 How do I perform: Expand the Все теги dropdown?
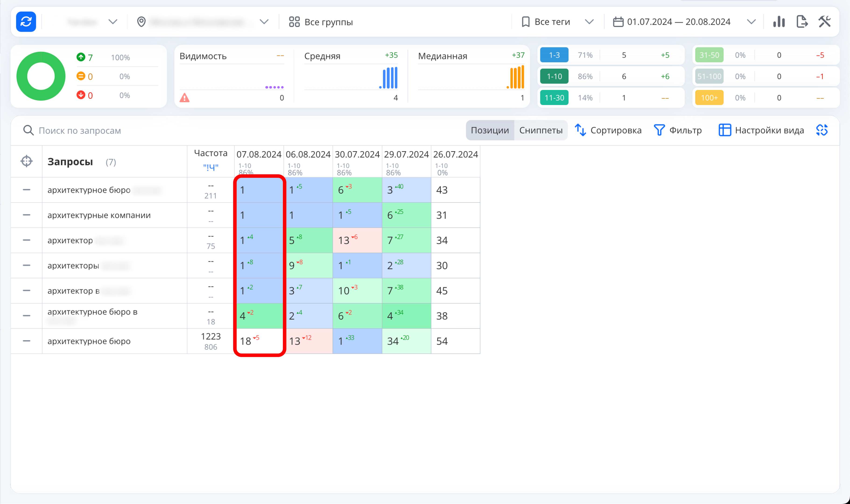(557, 22)
